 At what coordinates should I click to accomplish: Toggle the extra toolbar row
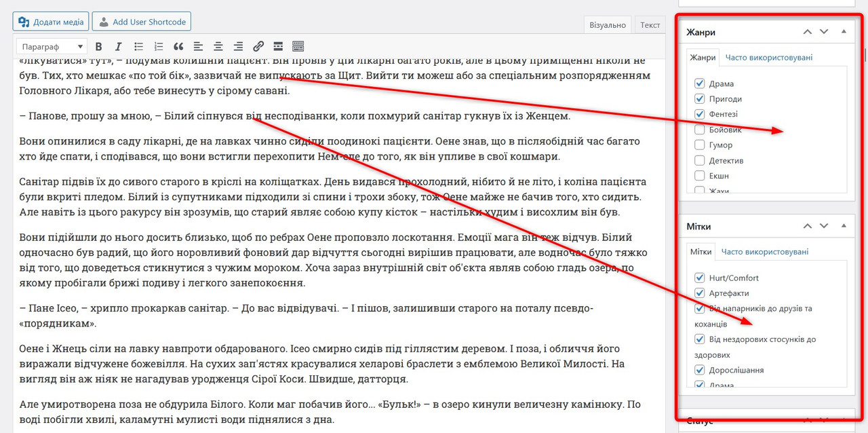pos(298,47)
